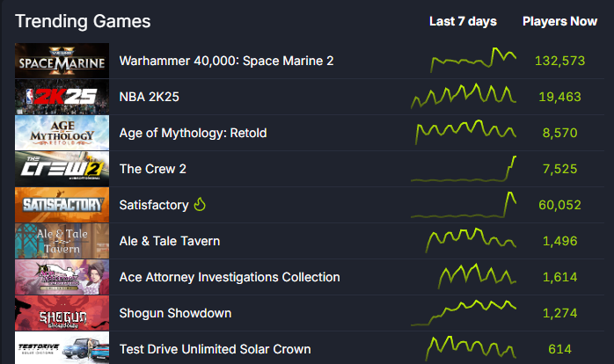
Task: Click Ace Attorney Investigations sparkline chart
Action: tap(477, 276)
